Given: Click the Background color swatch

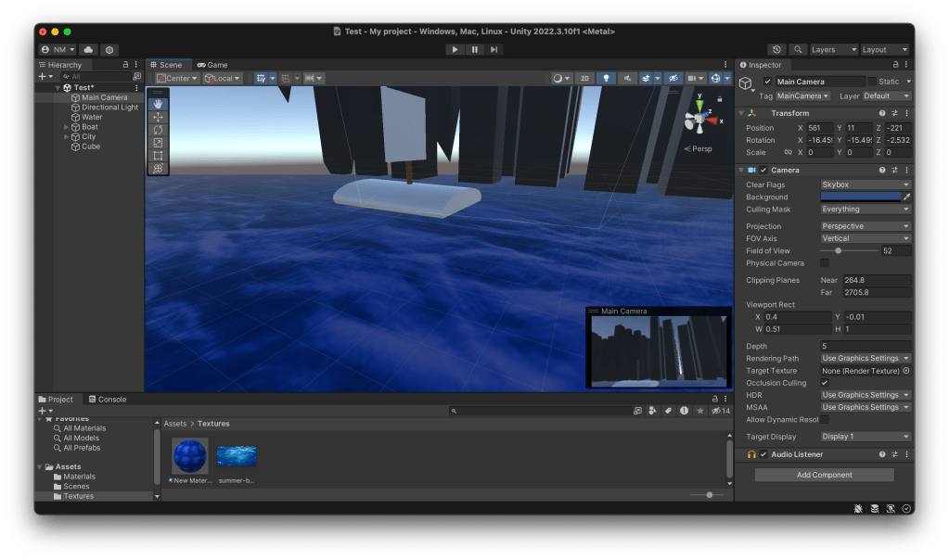Looking at the screenshot, I should pos(860,197).
